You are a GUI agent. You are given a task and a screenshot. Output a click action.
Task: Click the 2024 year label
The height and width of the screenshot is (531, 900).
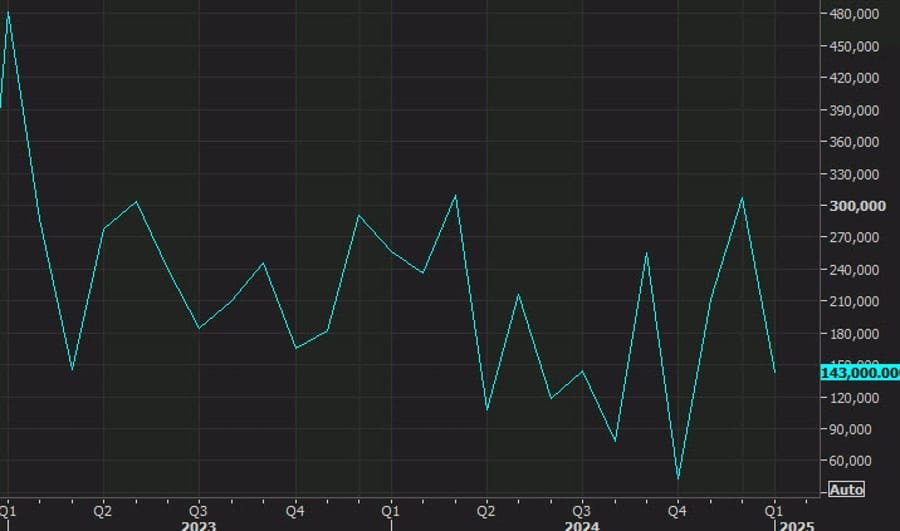[582, 524]
